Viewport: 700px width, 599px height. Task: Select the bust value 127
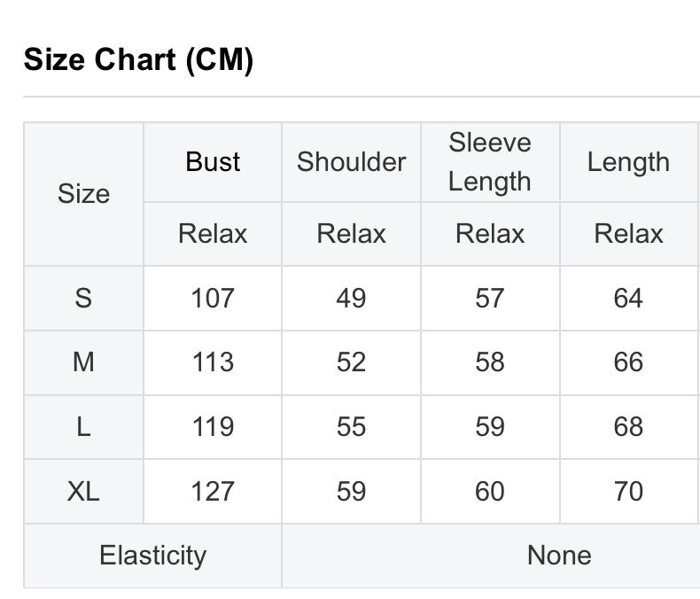pos(213,491)
